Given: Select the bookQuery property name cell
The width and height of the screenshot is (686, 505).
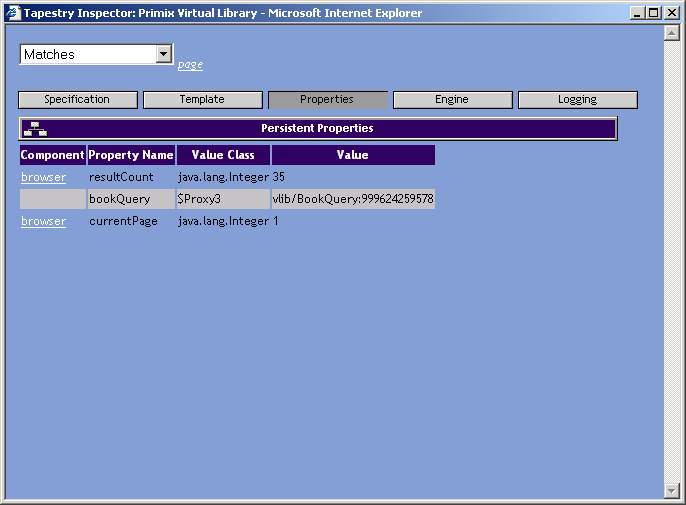Looking at the screenshot, I should click(x=120, y=199).
